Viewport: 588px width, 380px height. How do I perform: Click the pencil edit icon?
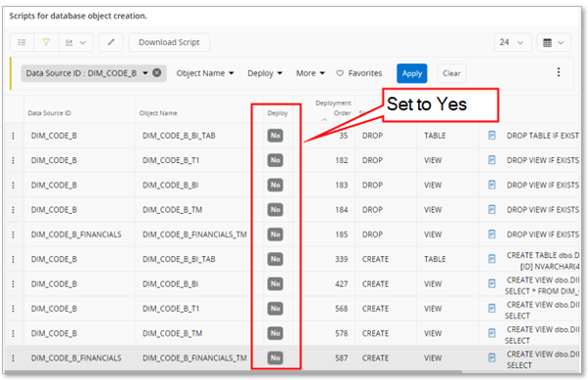coord(111,42)
